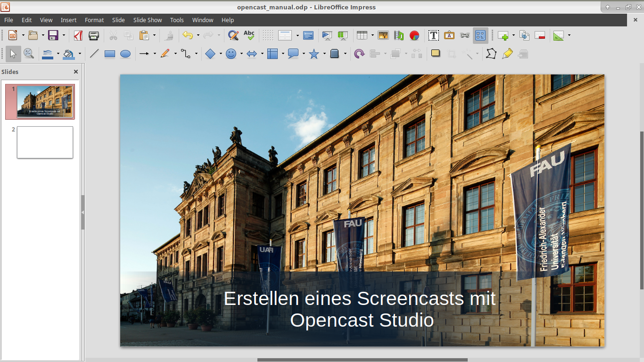Click the Export as PDF icon
This screenshot has width=644, height=362.
coord(78,35)
